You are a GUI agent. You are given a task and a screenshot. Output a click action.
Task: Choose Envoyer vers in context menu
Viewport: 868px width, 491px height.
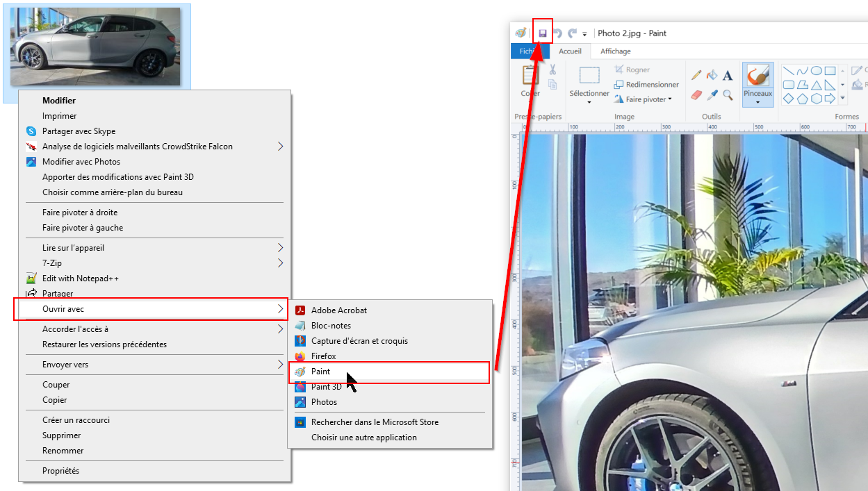point(154,365)
